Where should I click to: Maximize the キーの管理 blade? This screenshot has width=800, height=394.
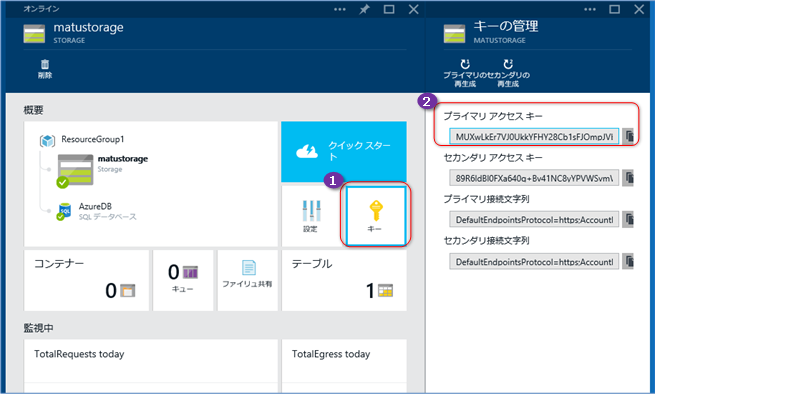[x=614, y=9]
